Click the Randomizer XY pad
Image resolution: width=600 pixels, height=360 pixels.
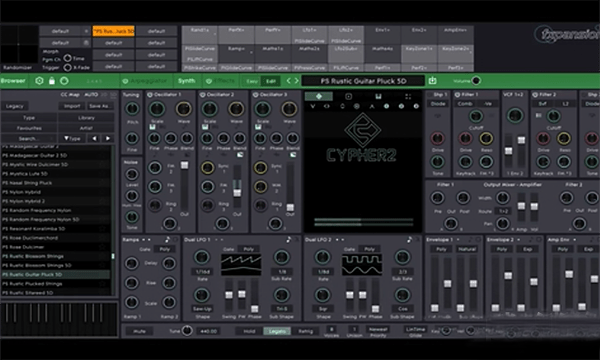tap(19, 44)
